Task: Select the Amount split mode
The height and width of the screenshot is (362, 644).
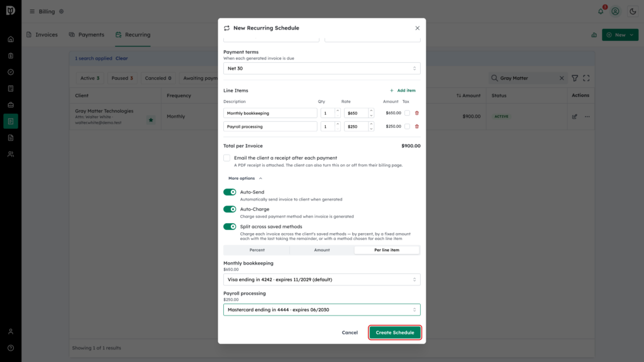Action: (x=322, y=250)
